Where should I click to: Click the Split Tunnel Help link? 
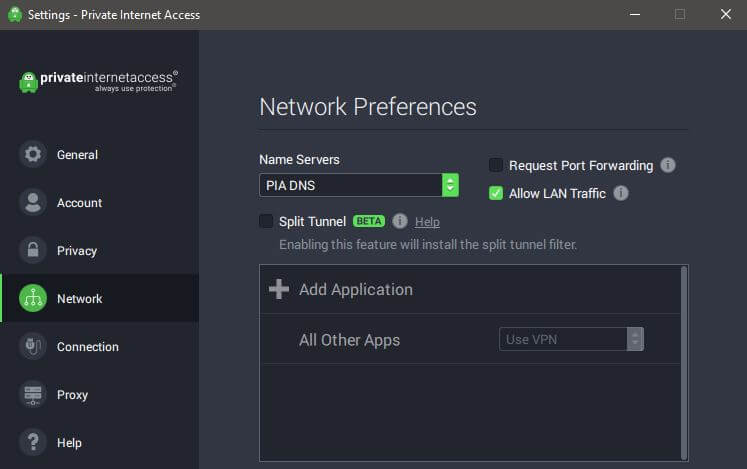[x=427, y=222]
